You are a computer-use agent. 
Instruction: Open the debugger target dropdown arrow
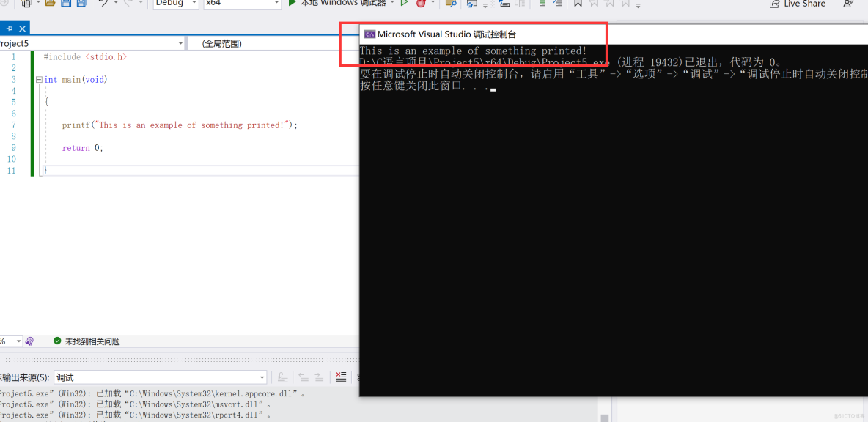[x=392, y=2]
